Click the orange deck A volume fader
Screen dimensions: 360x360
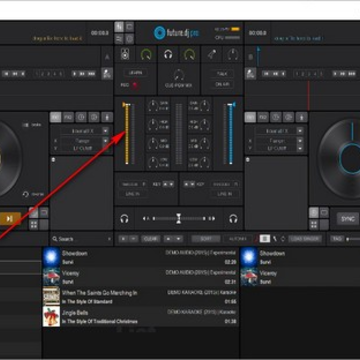(x=126, y=134)
